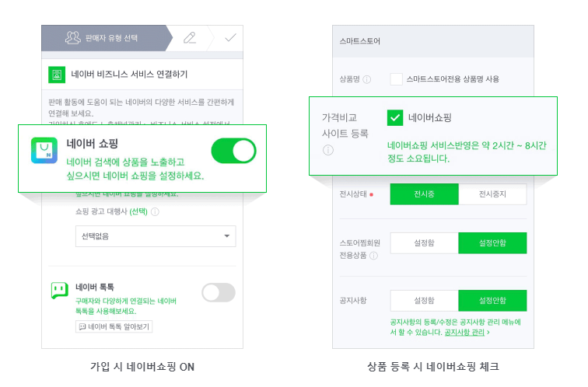Screen dimensions: 588x387
Task: Check the 스마트스토어전용 상품명 사용 box
Action: click(x=397, y=78)
